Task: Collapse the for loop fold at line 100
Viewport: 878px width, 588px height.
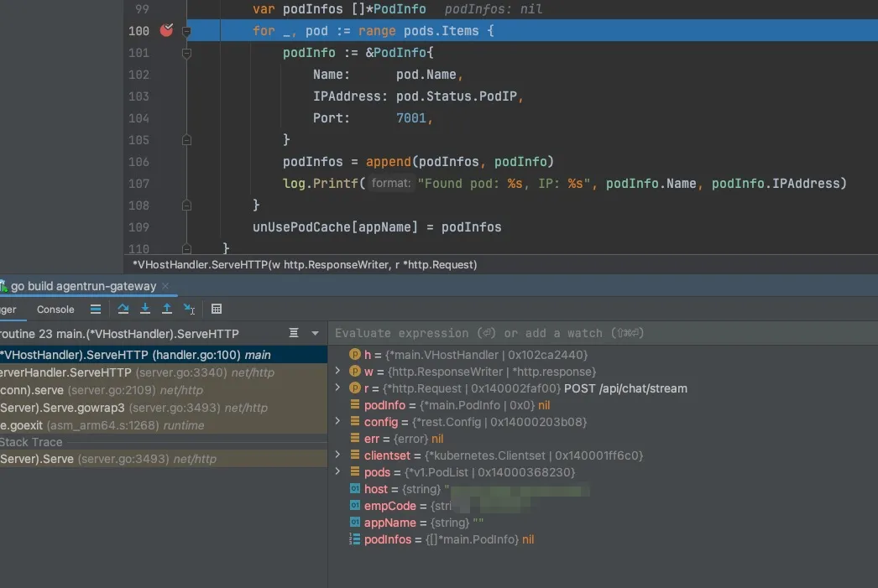Action: click(x=187, y=31)
